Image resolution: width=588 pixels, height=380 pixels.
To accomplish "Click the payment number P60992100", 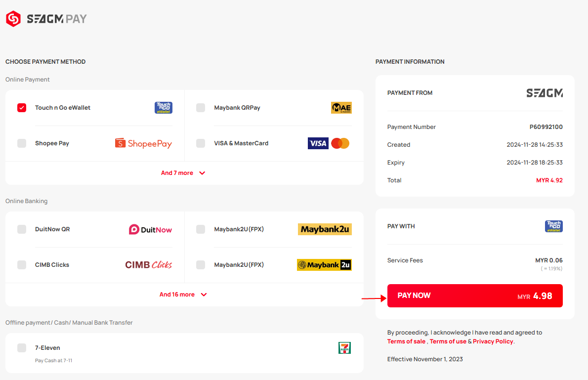I will coord(546,127).
